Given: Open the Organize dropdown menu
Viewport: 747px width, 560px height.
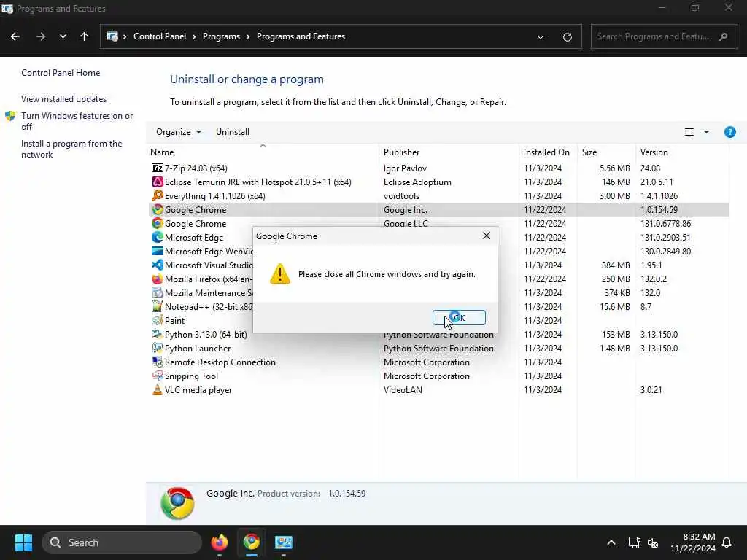Looking at the screenshot, I should click(179, 132).
